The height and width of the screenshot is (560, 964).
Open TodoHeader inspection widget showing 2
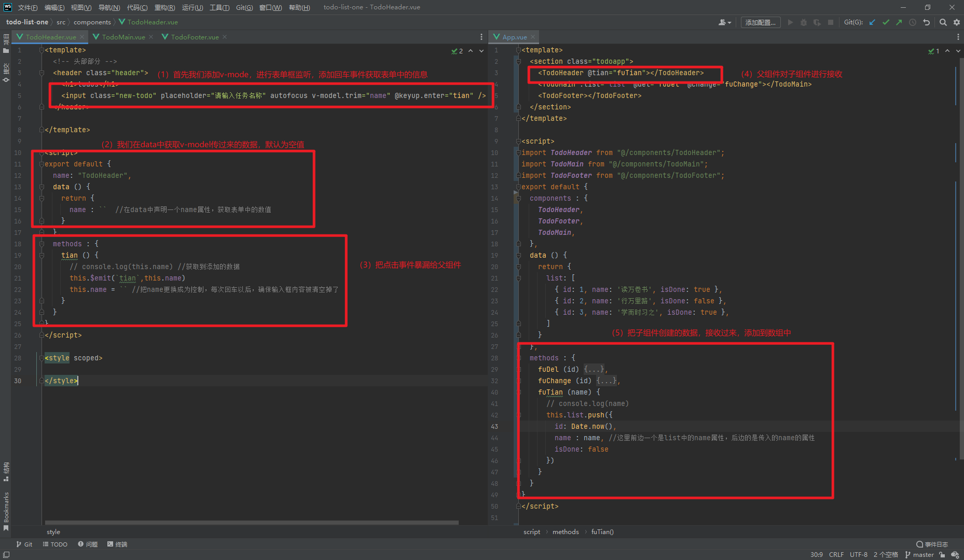click(457, 51)
